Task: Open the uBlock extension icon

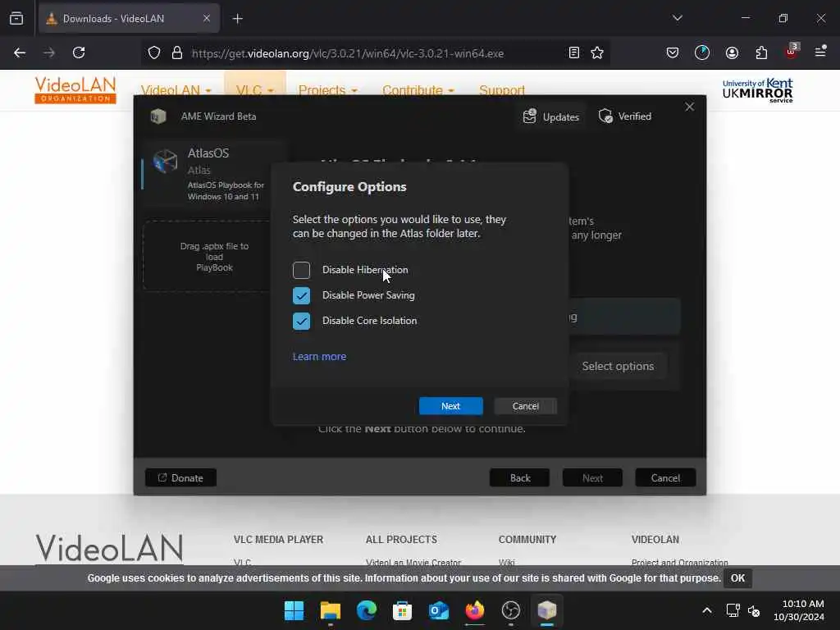Action: pyautogui.click(x=792, y=52)
